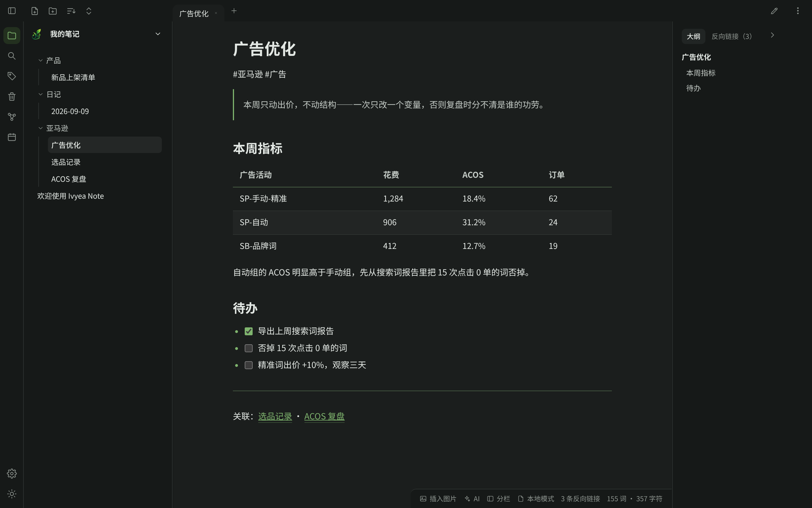Close the 广告优化 tab

coord(216,14)
